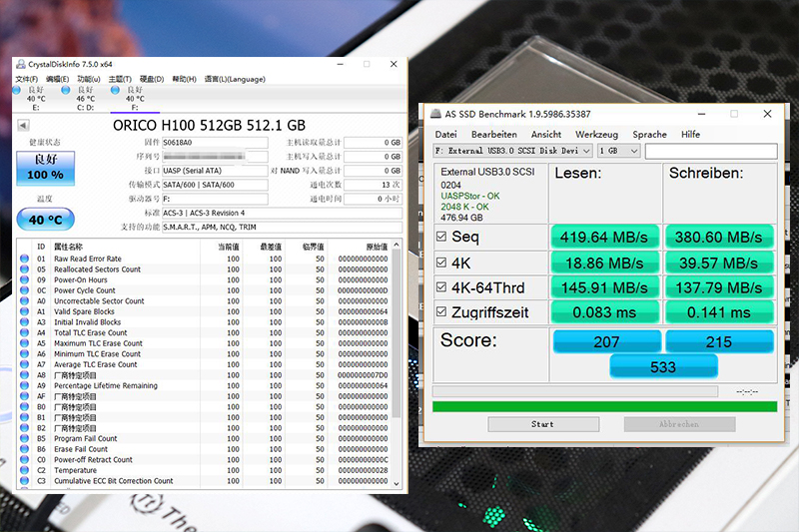This screenshot has height=532, width=799.
Task: Click the firmware field S0618A0
Action: pyautogui.click(x=215, y=143)
